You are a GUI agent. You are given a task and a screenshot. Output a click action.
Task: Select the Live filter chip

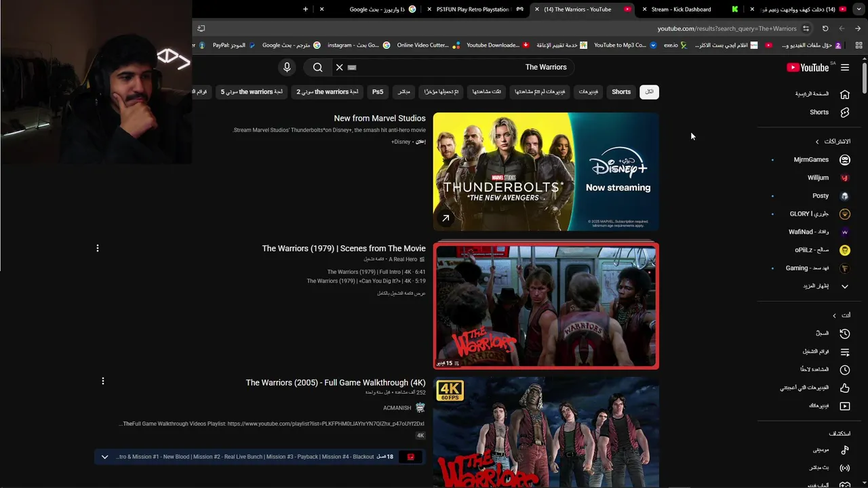403,91
